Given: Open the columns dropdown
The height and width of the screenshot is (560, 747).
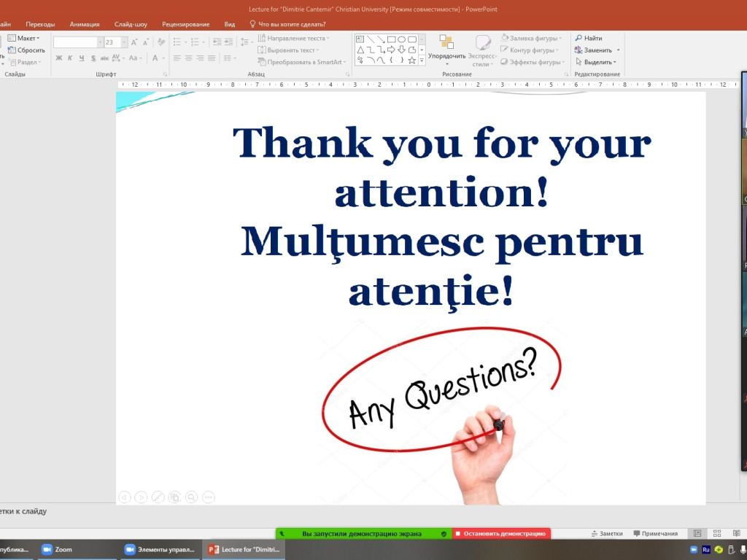Looking at the screenshot, I should (230, 58).
